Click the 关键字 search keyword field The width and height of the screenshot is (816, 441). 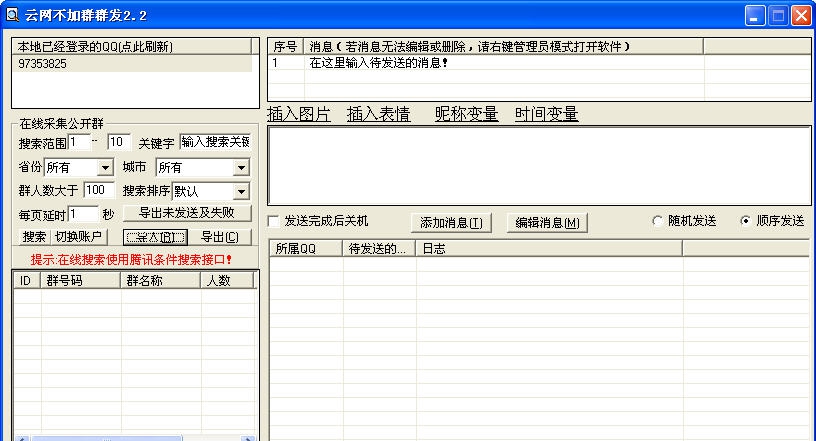(215, 142)
